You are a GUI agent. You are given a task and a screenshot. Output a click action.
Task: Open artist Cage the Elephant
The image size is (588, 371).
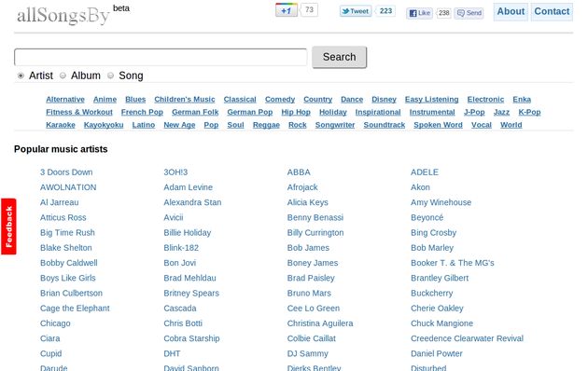(75, 309)
